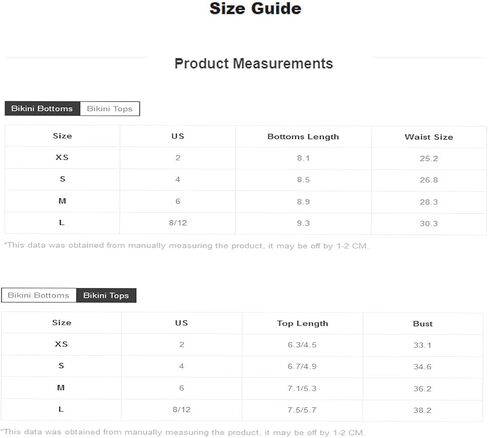Viewport: 488px width, 438px height.
Task: Click the XS row label in tops table
Action: click(61, 344)
